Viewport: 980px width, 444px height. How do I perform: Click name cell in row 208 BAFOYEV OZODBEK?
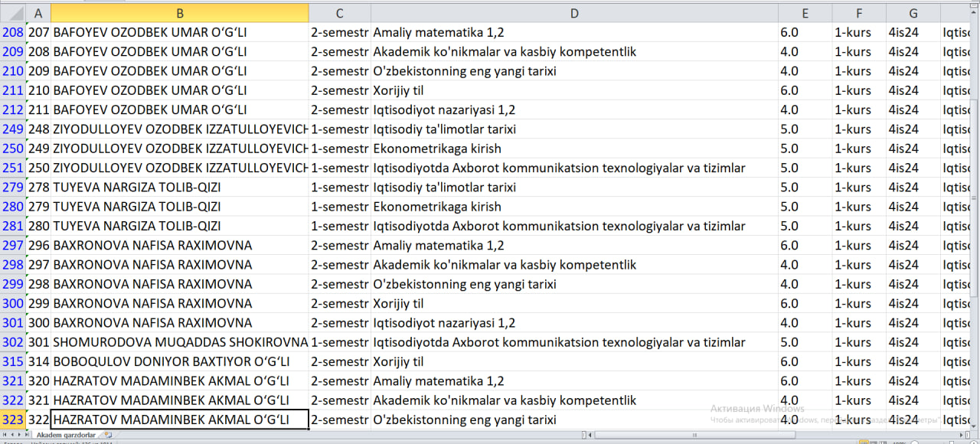(180, 32)
